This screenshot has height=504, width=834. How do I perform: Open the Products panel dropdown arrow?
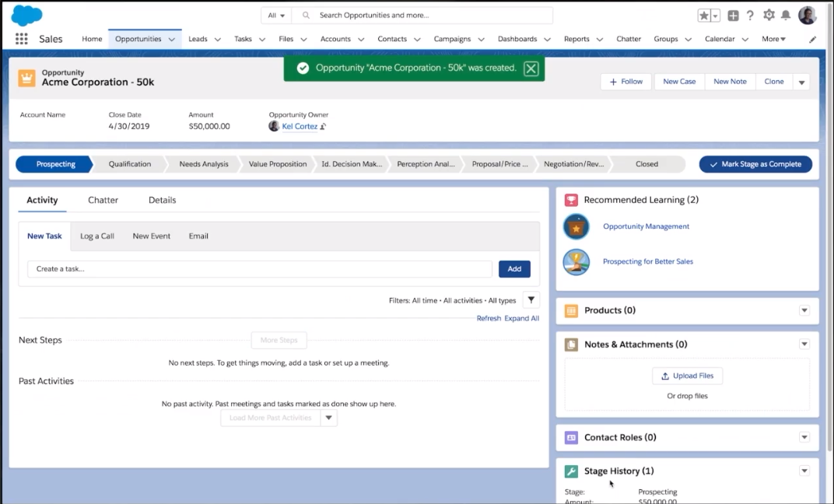tap(804, 310)
